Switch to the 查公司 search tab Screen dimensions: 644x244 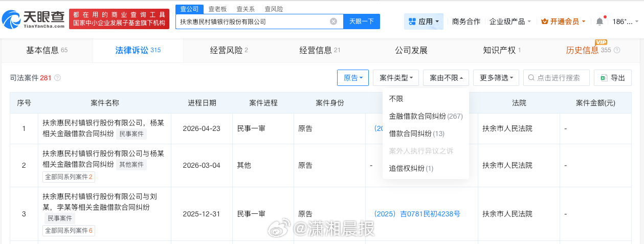[190, 9]
